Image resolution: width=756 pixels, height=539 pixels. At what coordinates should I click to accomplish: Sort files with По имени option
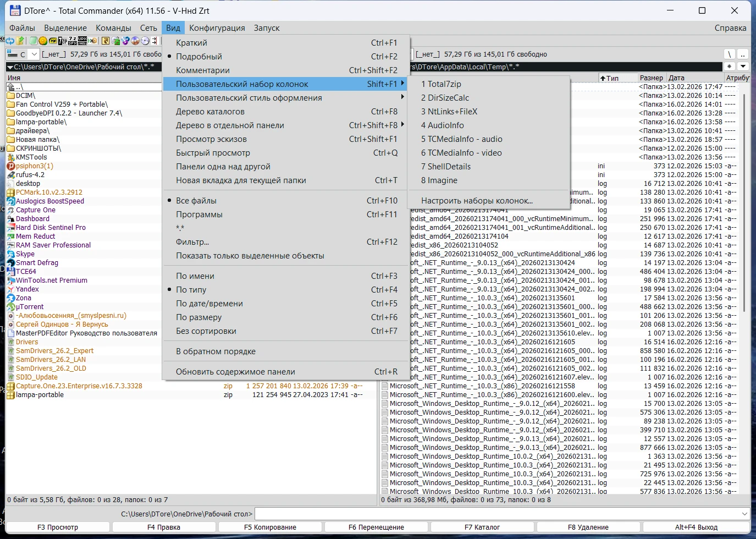(x=195, y=276)
